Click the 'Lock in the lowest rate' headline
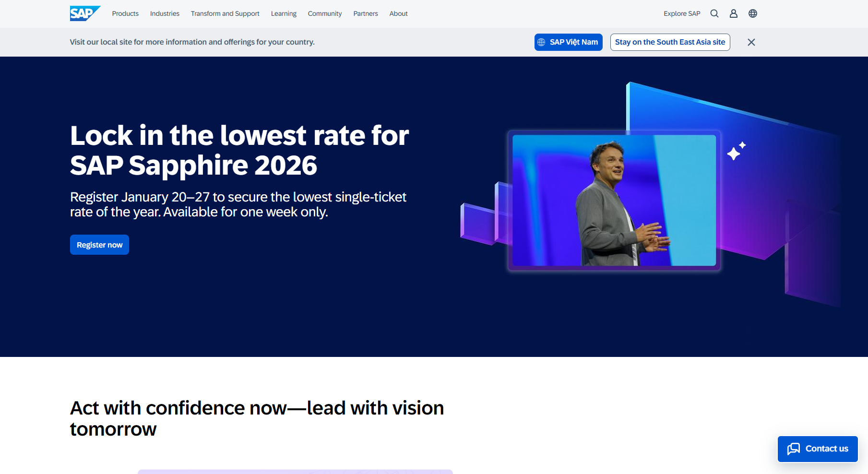 [x=239, y=150]
